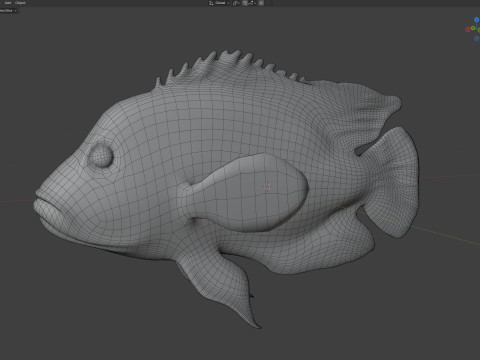Open the Global transform orientation dropdown
Viewport: 480px width, 360px height.
(x=219, y=3)
